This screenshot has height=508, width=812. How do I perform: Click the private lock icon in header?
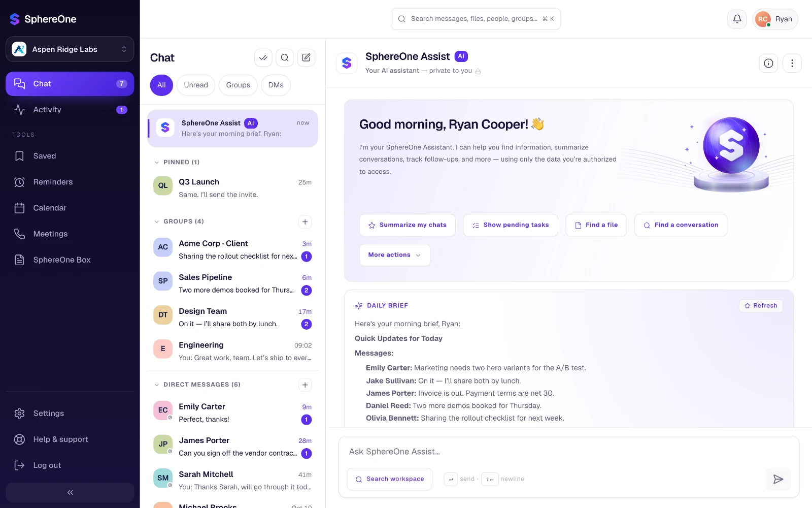click(478, 71)
